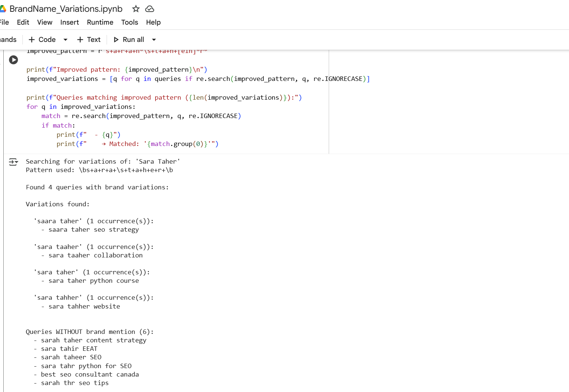Open the Runtime menu
Image resolution: width=569 pixels, height=392 pixels.
(100, 22)
